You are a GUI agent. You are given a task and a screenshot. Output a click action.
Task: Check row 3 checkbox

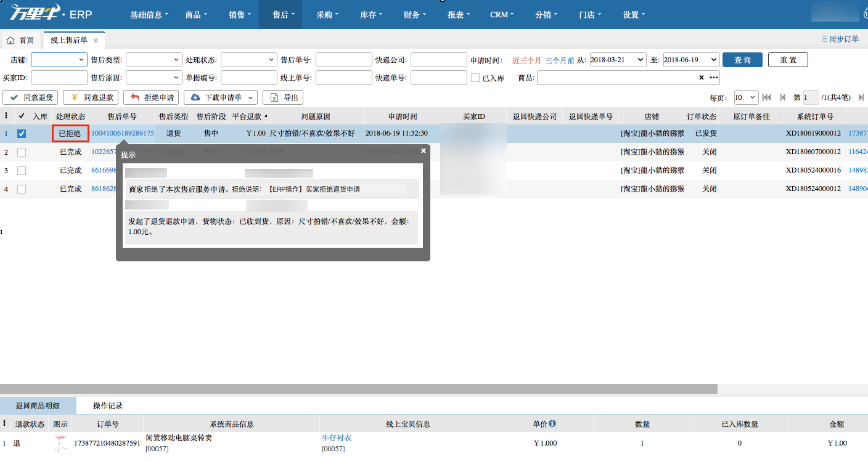point(22,171)
